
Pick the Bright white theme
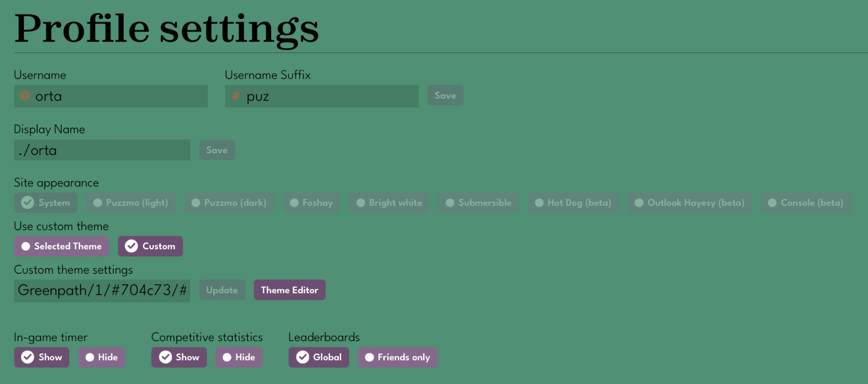(x=389, y=203)
